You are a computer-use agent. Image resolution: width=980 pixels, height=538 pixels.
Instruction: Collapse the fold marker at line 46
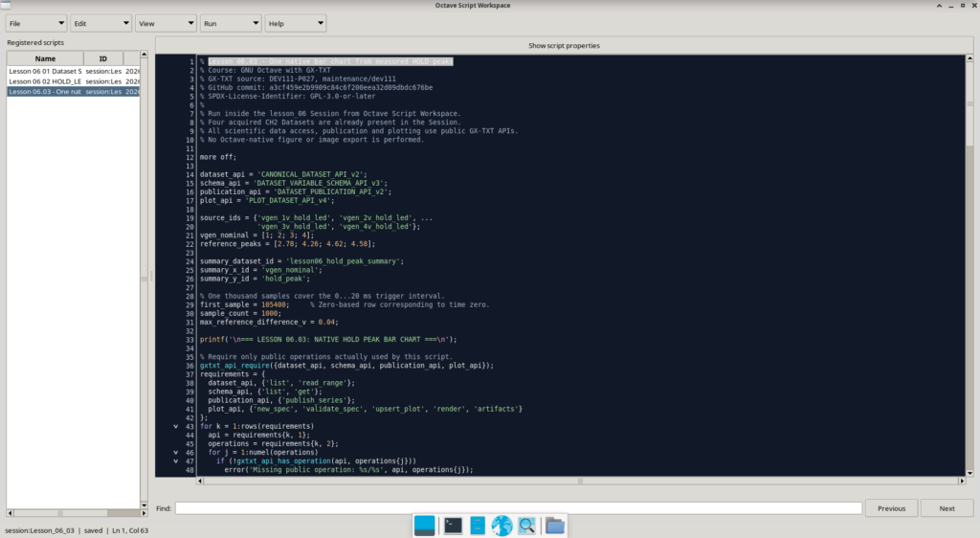click(176, 453)
